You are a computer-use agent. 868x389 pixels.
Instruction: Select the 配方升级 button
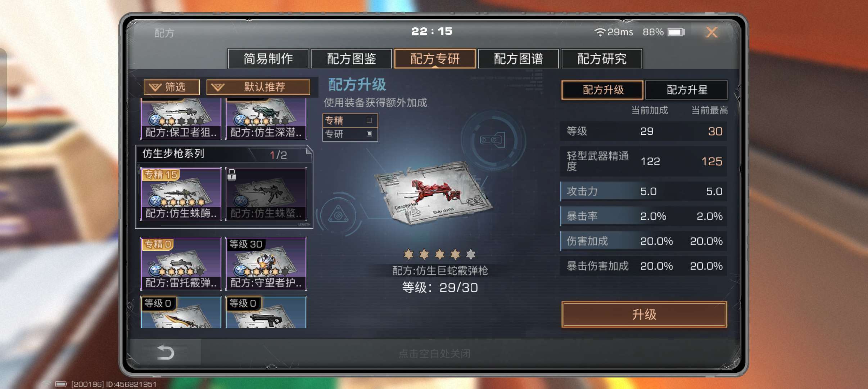coord(603,90)
